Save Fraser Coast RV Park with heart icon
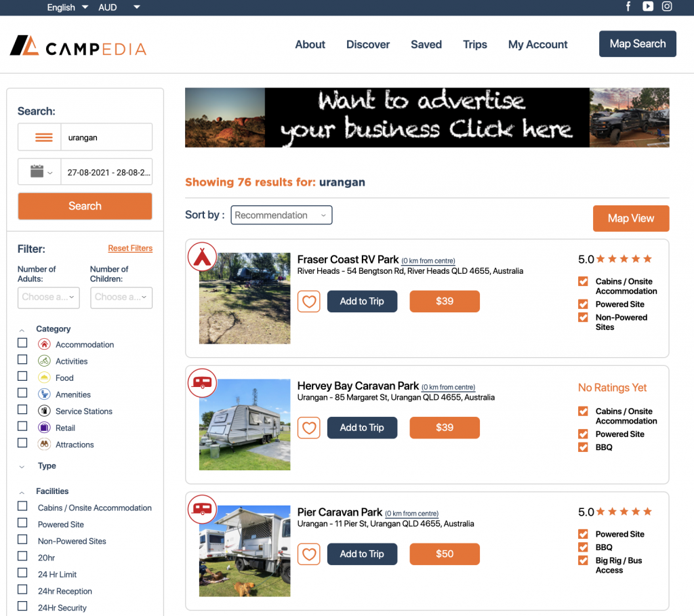694x616 pixels. click(309, 302)
